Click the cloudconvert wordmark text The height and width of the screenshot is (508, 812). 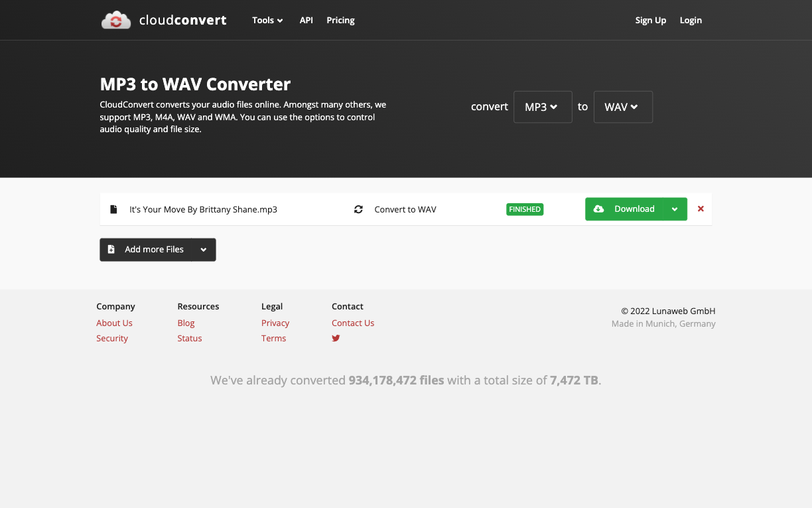[x=182, y=20]
